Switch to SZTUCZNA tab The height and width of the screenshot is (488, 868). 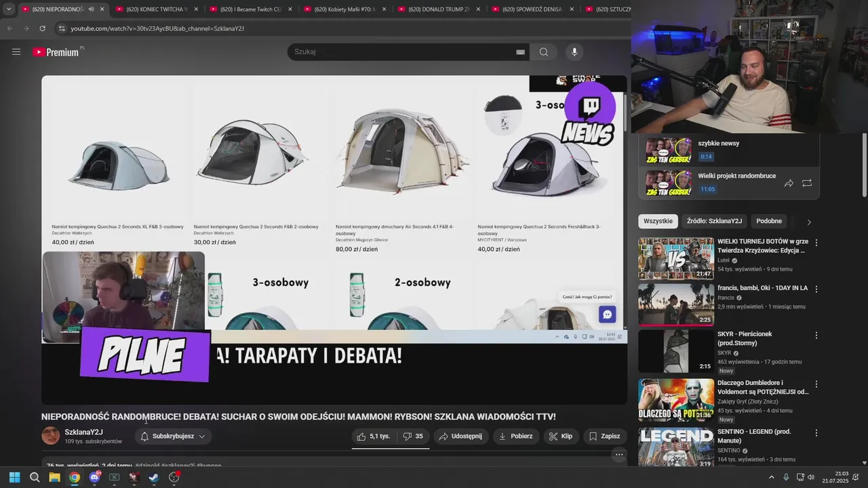point(607,9)
